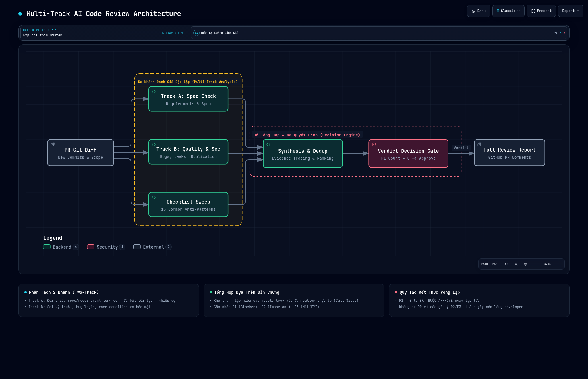Screen dimensions: 588x379
Task: Click the shield icon on Verdict Decision Gate
Action: click(x=374, y=144)
